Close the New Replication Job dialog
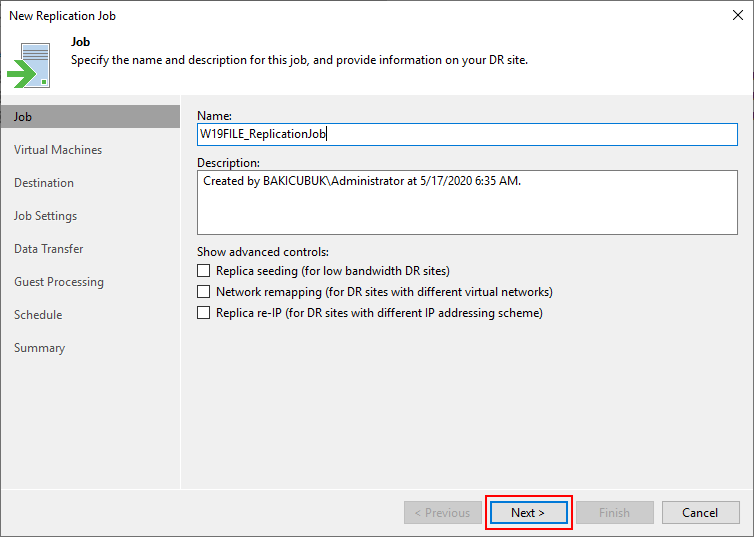Screen dimensions: 754x537 tap(737, 16)
